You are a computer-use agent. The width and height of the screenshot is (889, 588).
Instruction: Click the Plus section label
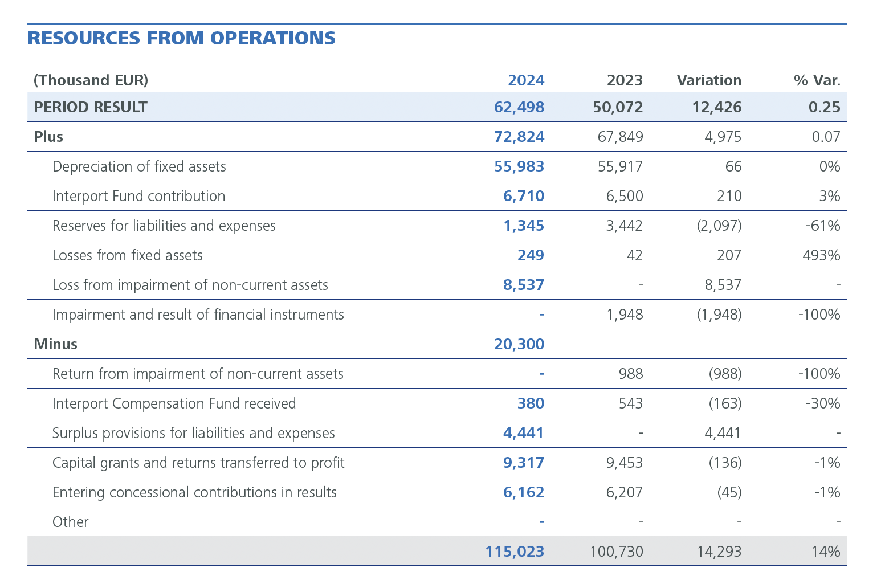[x=48, y=137]
